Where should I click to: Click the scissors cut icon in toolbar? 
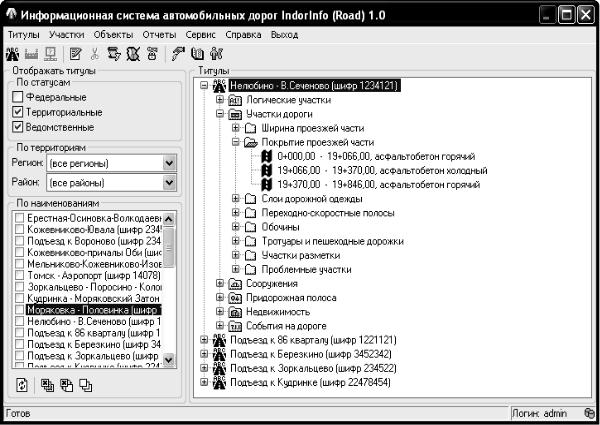(x=95, y=54)
